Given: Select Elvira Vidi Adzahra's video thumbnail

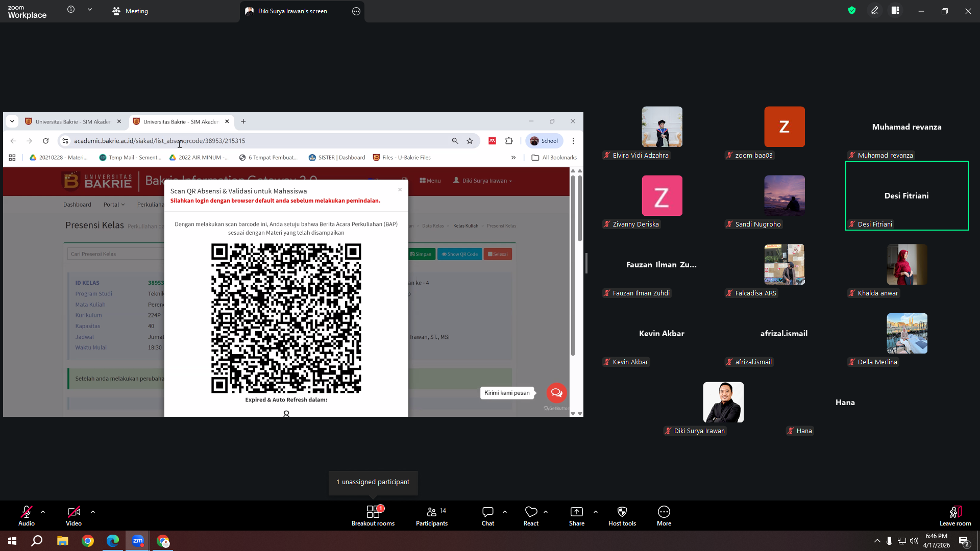Looking at the screenshot, I should tap(662, 127).
